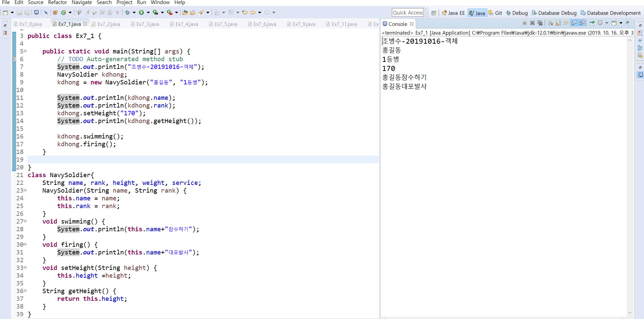Open the dropdown next to the Run icon

(148, 12)
